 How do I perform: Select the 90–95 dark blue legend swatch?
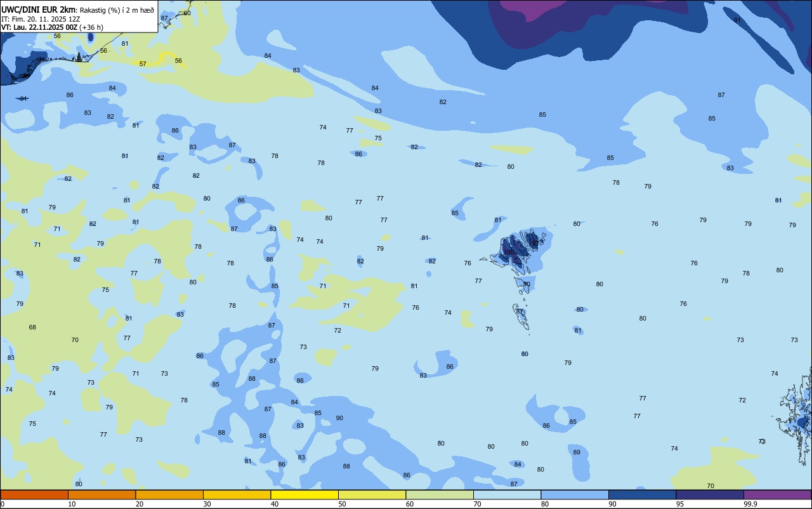pyautogui.click(x=642, y=494)
